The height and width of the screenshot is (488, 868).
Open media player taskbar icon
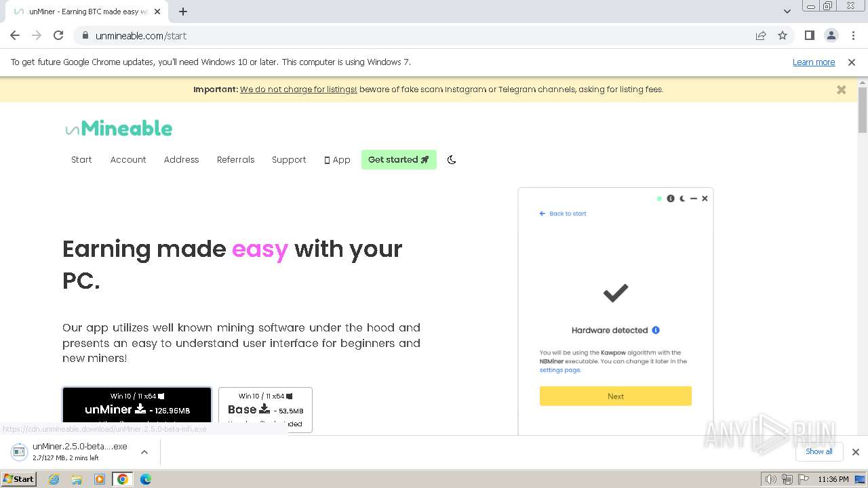[100, 479]
